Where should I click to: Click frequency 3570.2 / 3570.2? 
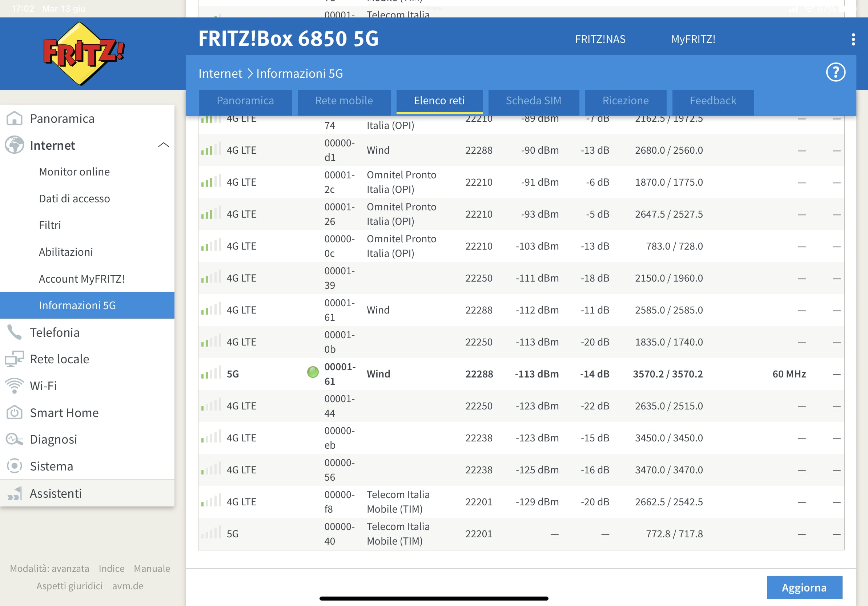pos(668,373)
